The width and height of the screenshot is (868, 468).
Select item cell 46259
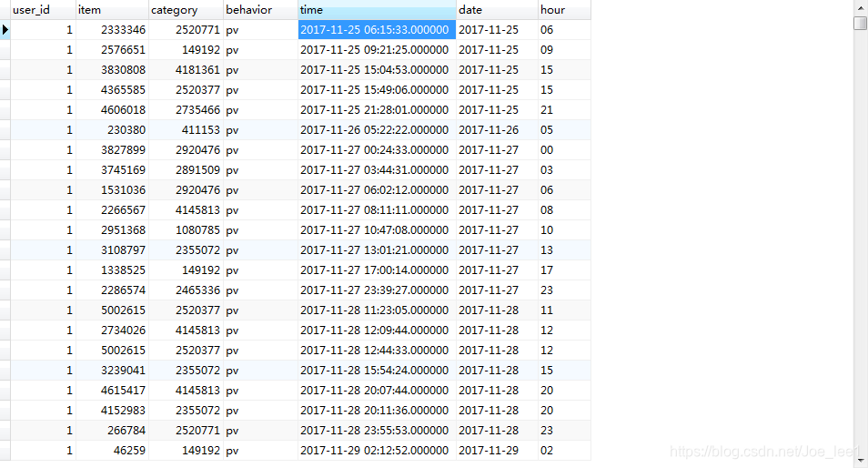tap(113, 451)
